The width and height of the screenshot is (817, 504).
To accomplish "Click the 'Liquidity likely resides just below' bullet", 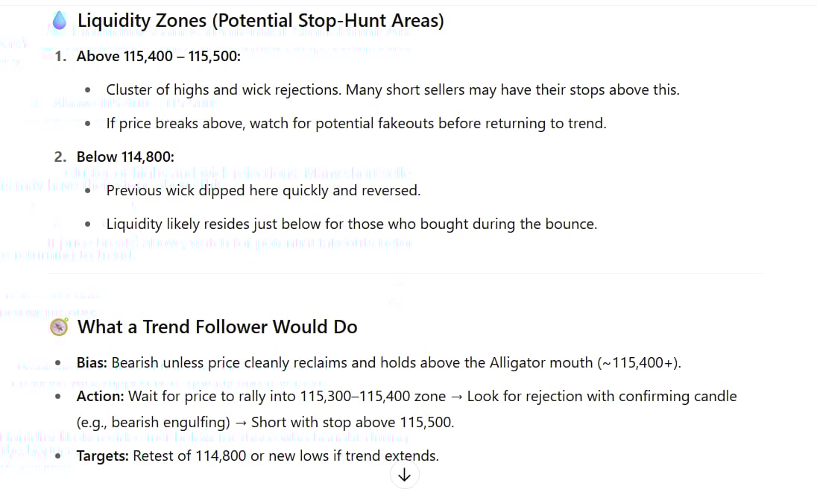I will [x=351, y=224].
